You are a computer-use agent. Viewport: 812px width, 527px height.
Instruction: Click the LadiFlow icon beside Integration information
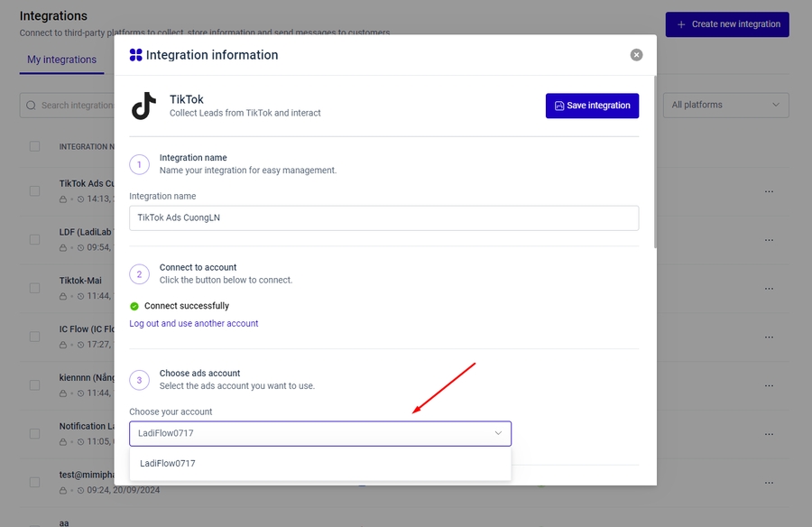coord(136,55)
